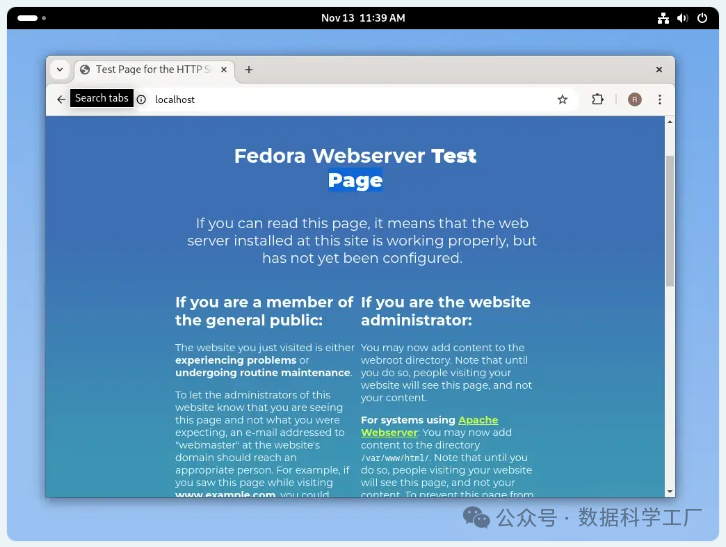This screenshot has height=547, width=726.
Task: Click the Fedora Webserver Test Page heading
Action: (x=355, y=168)
